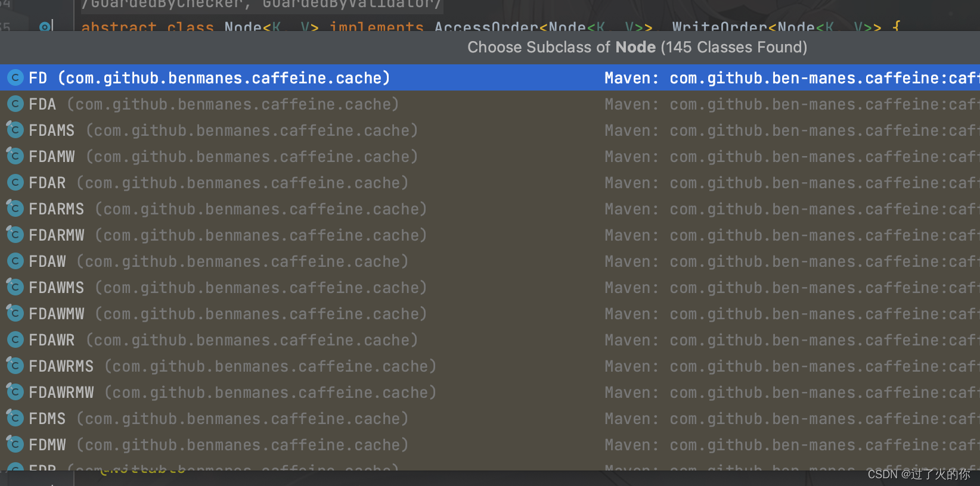Click the class icon beside FD
The width and height of the screenshot is (980, 486).
pos(15,77)
